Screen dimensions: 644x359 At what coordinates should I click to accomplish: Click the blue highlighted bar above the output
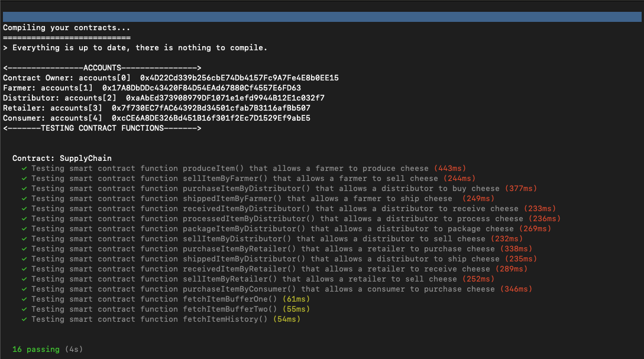click(322, 17)
